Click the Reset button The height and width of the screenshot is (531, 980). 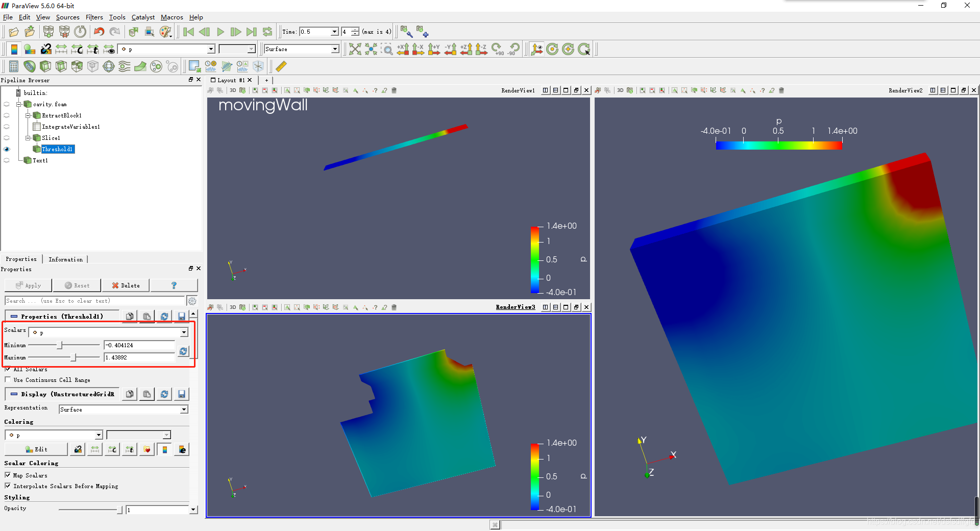coord(77,285)
